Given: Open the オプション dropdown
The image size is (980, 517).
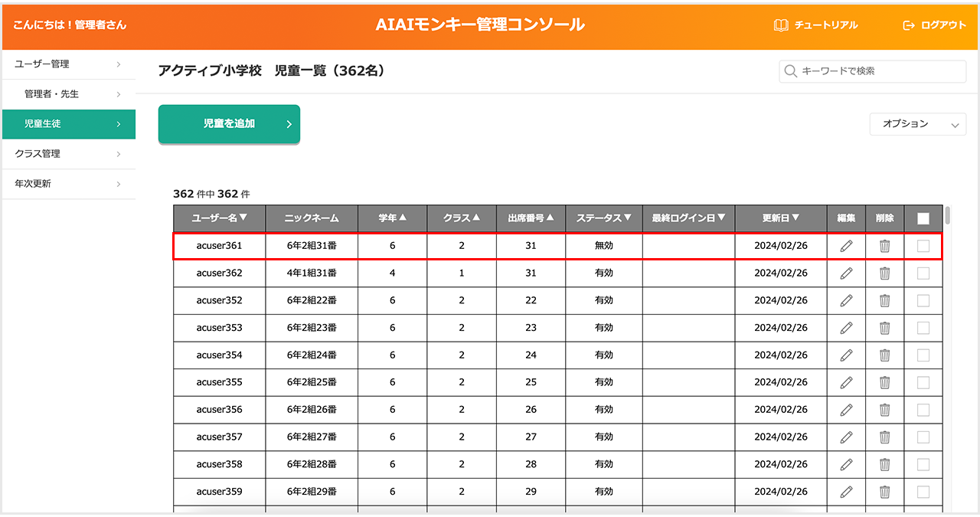Looking at the screenshot, I should (917, 124).
